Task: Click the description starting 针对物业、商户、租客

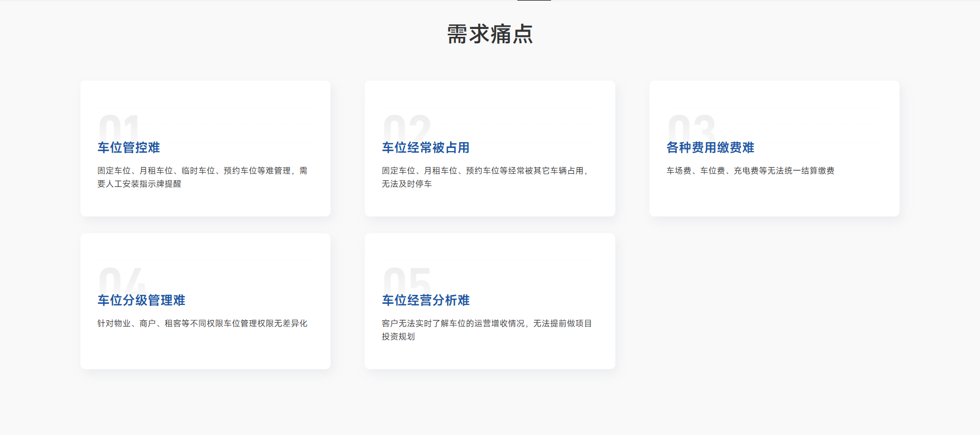Action: pos(202,323)
